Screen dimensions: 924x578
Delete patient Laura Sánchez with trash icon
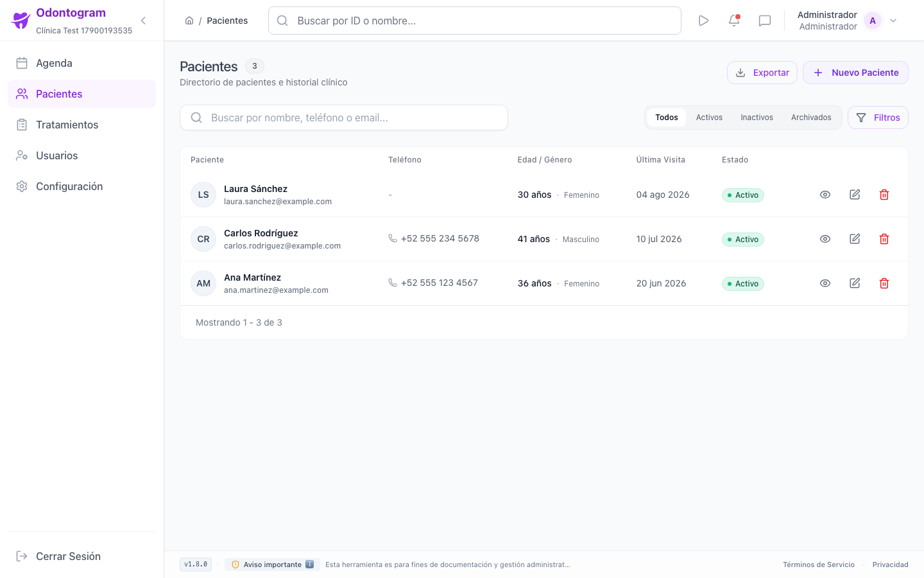[884, 195]
